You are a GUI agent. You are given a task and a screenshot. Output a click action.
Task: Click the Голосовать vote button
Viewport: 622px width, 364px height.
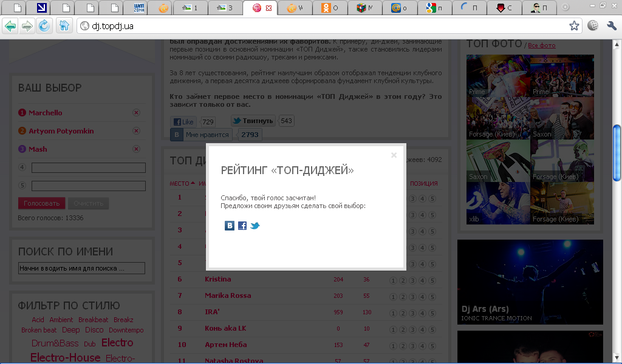point(42,203)
